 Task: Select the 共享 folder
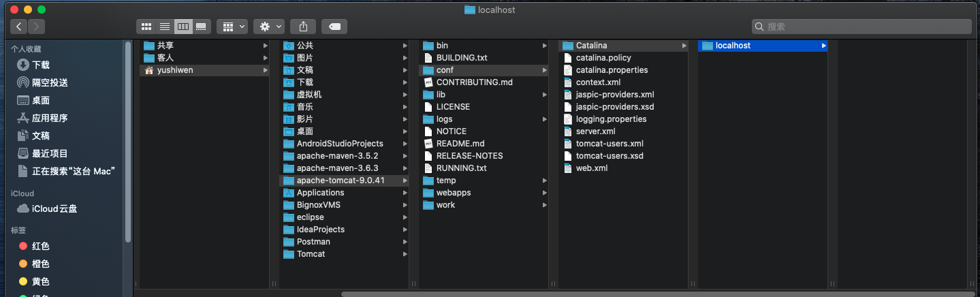point(204,46)
